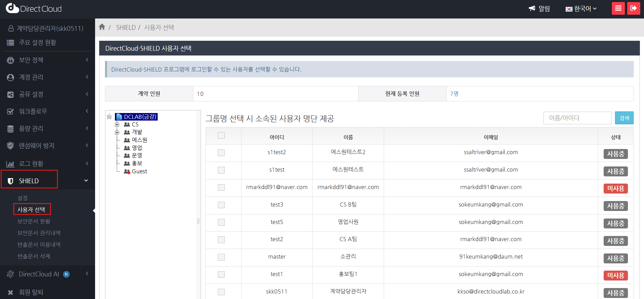Click the SHIELD breadcrumb link

126,27
